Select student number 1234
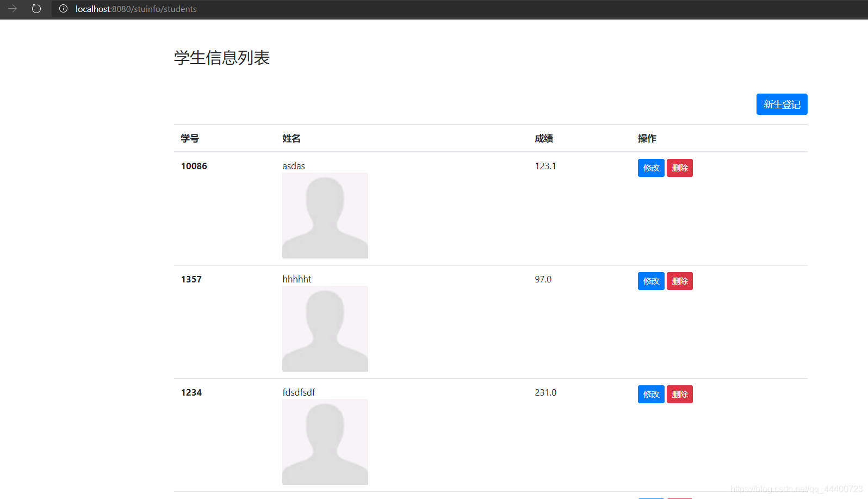The image size is (868, 499). (x=191, y=392)
